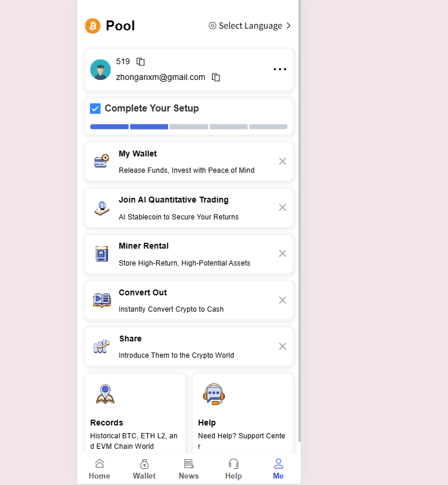The image size is (448, 485).
Task: Switch to the Home tab
Action: (99, 469)
